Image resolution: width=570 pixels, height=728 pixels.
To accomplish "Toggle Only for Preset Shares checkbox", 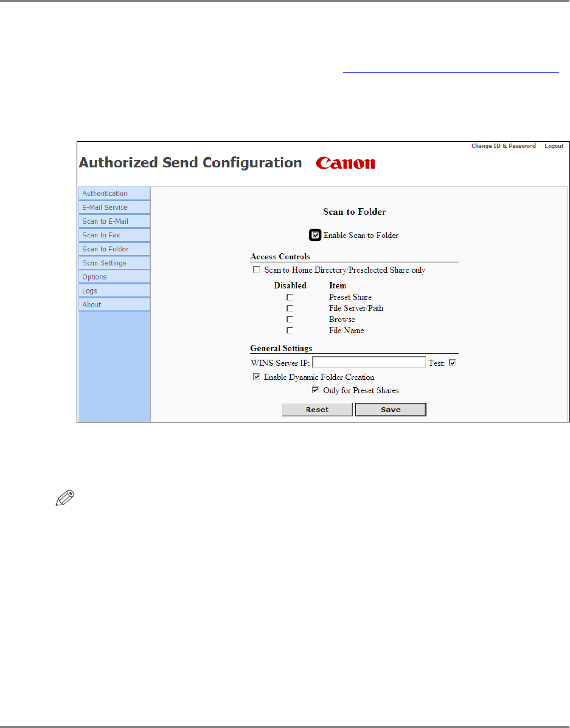I will point(315,390).
